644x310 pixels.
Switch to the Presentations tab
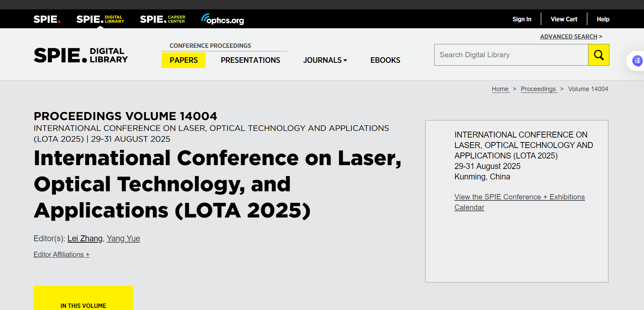tap(250, 60)
